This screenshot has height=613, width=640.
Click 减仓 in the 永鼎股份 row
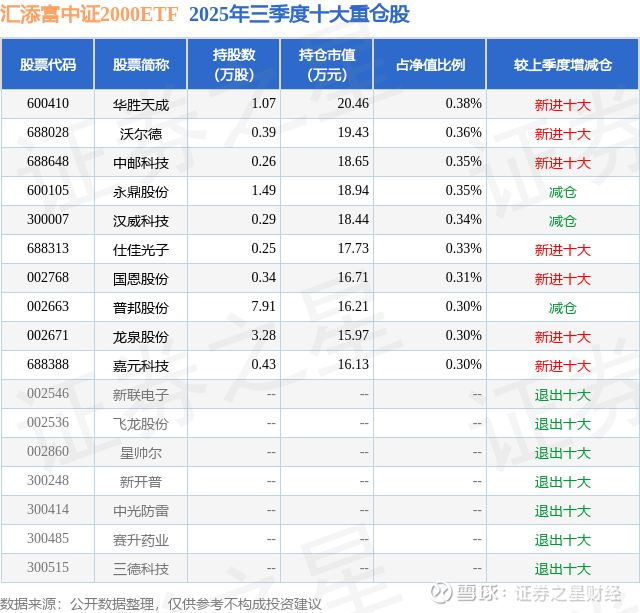562,192
